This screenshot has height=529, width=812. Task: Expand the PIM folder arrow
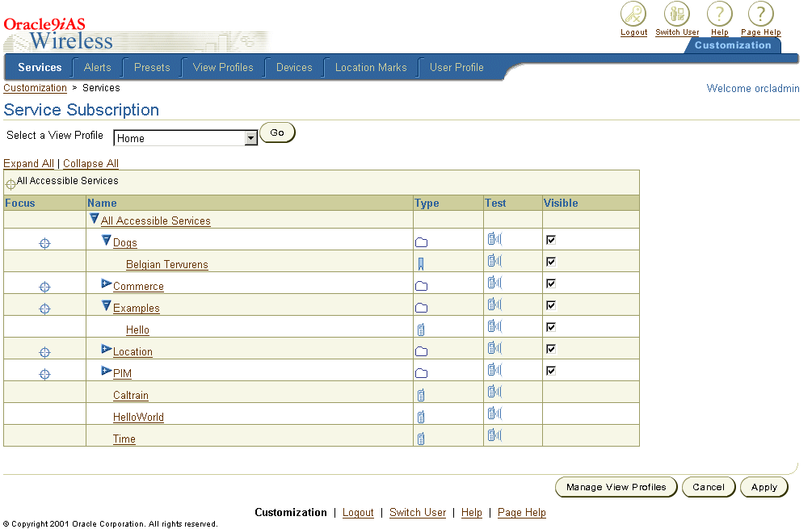(x=107, y=371)
